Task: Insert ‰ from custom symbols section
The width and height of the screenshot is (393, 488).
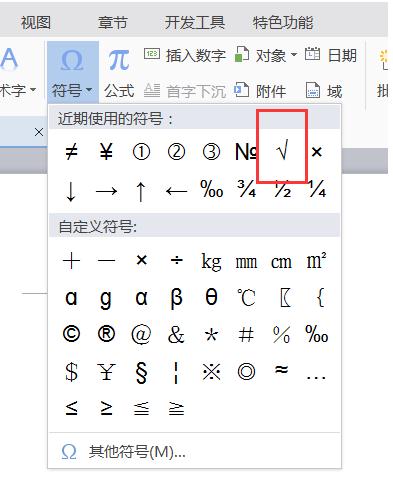Action: pyautogui.click(x=317, y=334)
